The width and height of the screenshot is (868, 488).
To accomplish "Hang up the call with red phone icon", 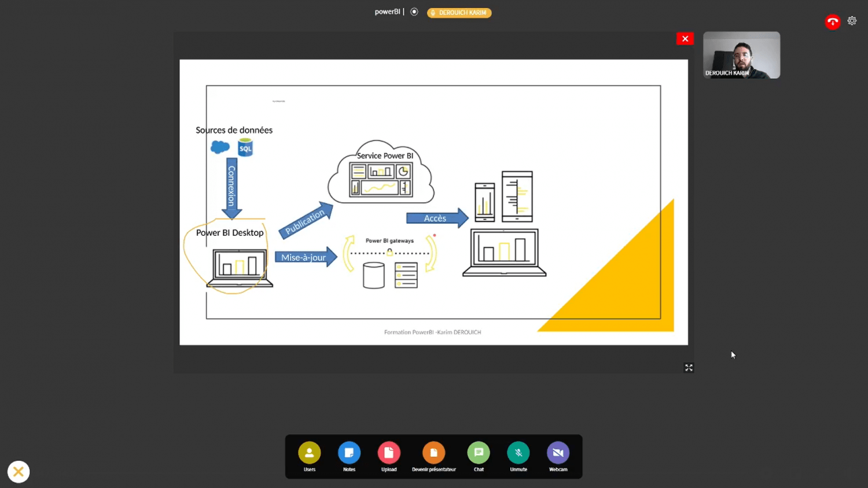I will coord(833,22).
